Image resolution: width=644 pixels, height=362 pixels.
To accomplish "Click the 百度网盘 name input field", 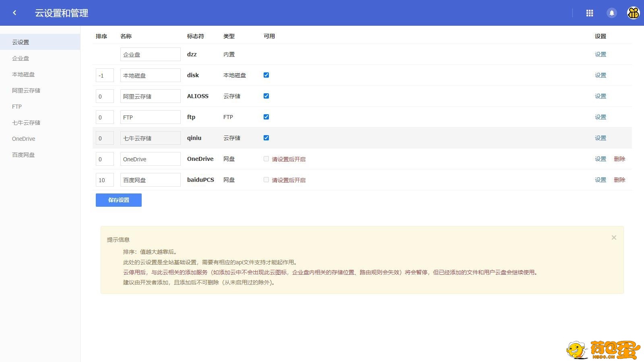I will click(151, 180).
